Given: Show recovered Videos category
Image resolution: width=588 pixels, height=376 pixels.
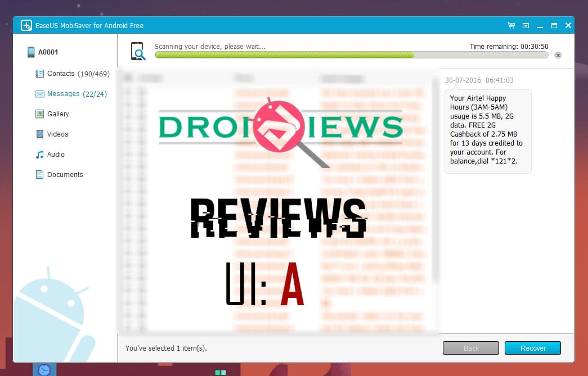Looking at the screenshot, I should coord(52,134).
